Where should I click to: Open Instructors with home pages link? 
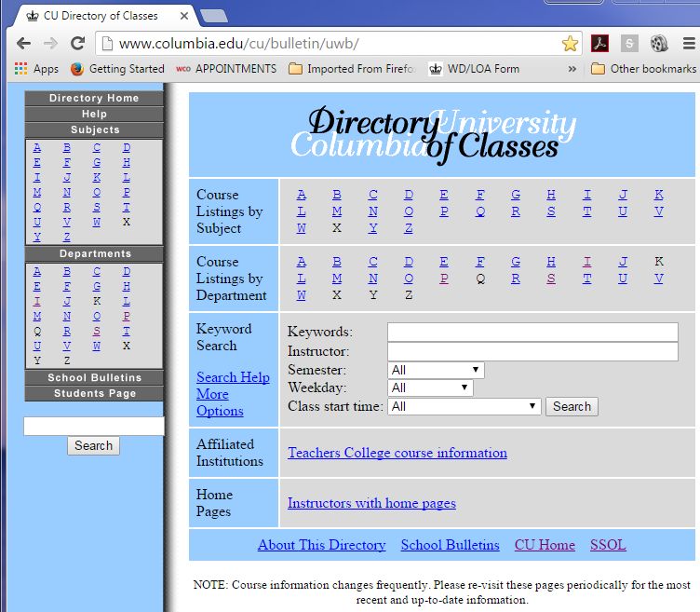[x=371, y=503]
